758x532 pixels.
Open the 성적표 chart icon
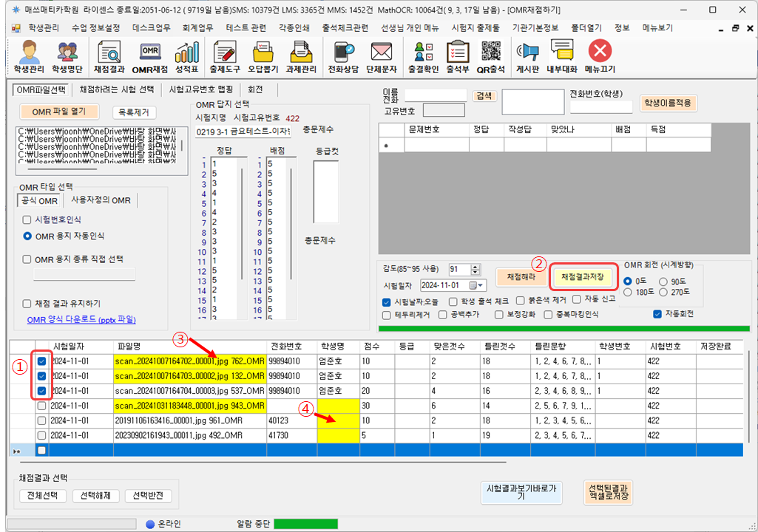(x=186, y=57)
